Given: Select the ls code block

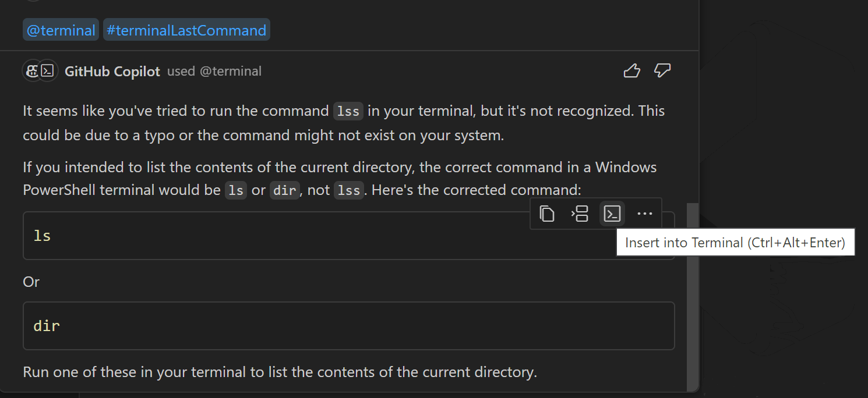Looking at the screenshot, I should pyautogui.click(x=348, y=236).
